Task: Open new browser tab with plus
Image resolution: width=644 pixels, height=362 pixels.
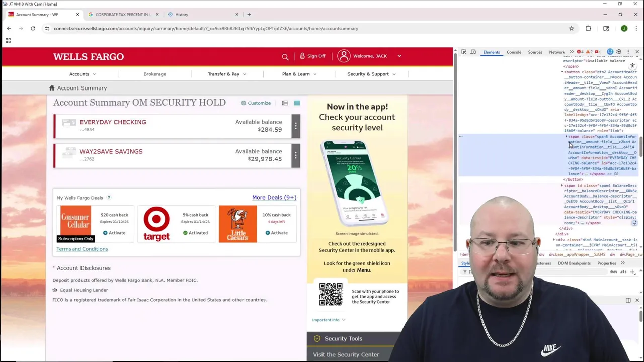Action: (249, 14)
